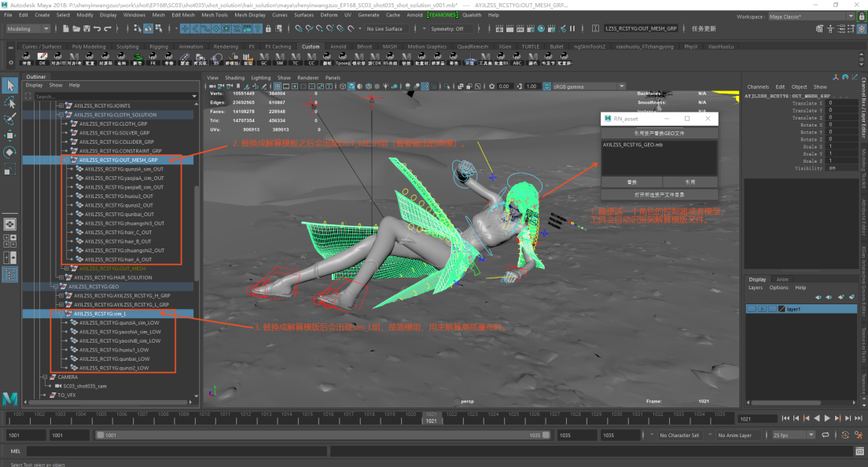Toggle visibility box of layer1
868x467 pixels.
tap(752, 310)
